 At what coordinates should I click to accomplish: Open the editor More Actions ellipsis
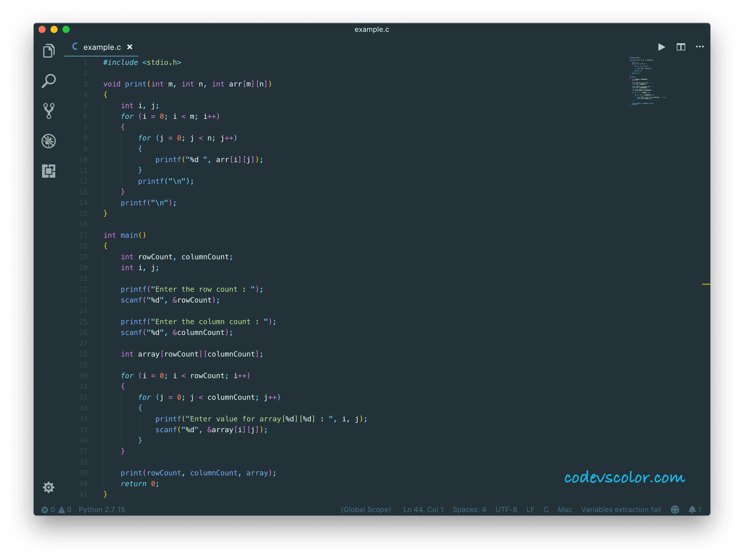(x=700, y=47)
